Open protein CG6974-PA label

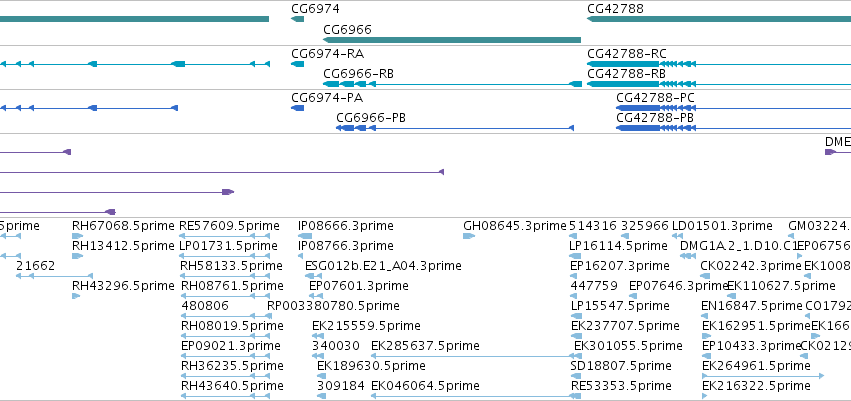327,98
